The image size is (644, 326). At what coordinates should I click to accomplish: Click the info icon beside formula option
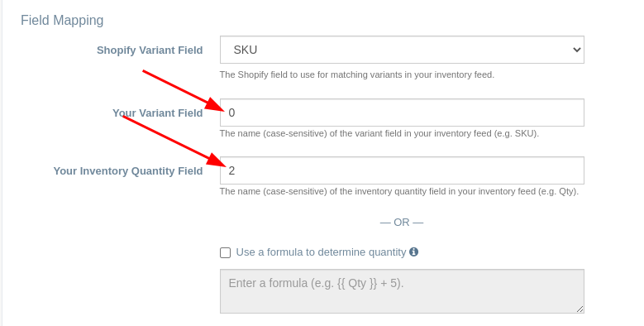(x=413, y=252)
